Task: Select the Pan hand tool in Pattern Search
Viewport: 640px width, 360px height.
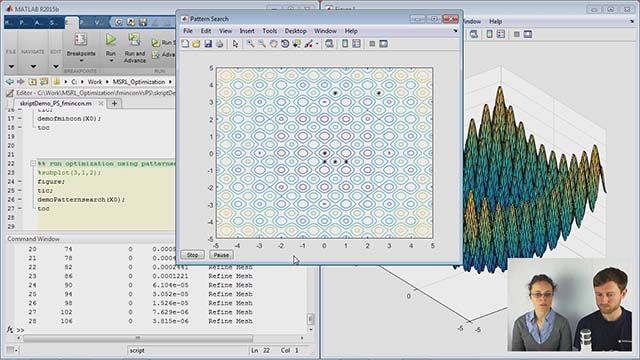Action: [x=273, y=44]
